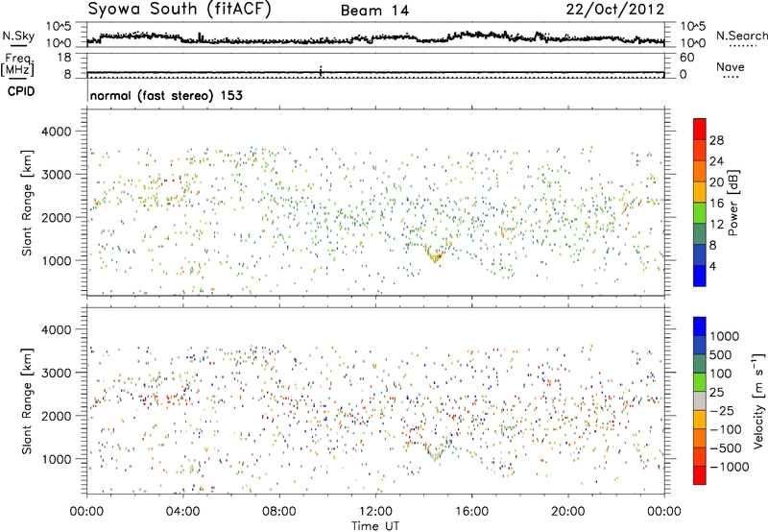768x532 pixels.
Task: Select 'Slant Range [km]' label of velocity panel
Action: click(x=27, y=401)
